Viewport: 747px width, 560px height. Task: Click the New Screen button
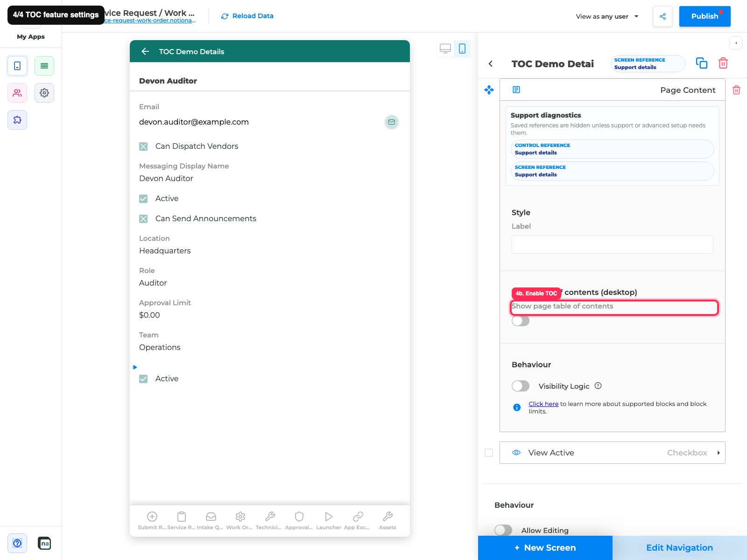coord(545,548)
